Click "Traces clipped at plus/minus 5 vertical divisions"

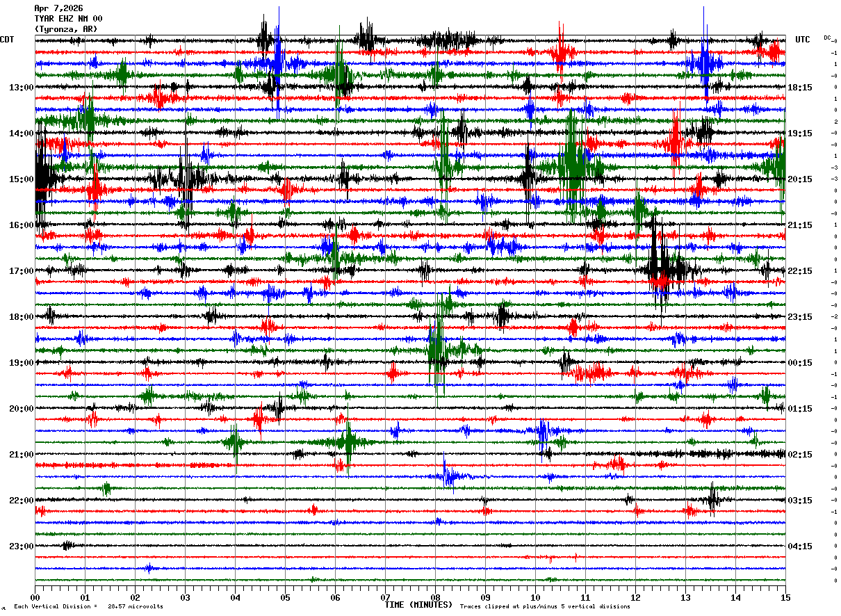pos(545,606)
